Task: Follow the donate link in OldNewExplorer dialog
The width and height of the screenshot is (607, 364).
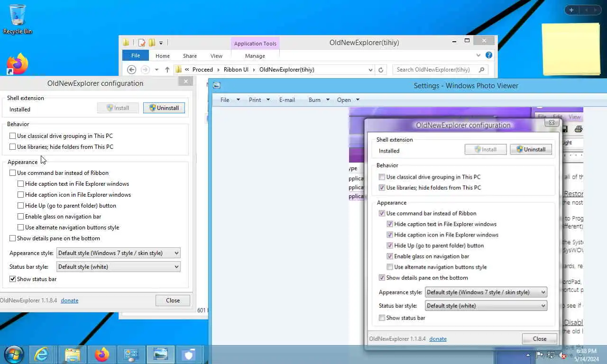Action: pos(70,300)
